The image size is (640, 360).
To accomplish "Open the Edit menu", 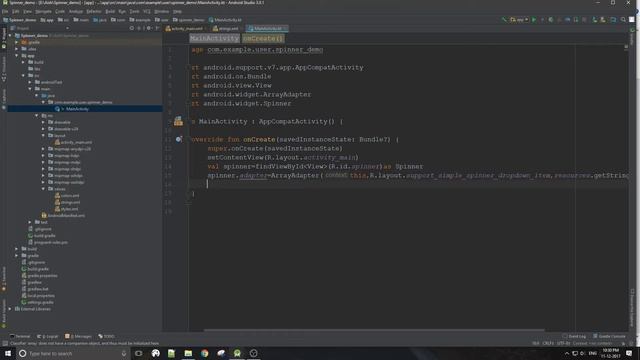I will pos(16,11).
